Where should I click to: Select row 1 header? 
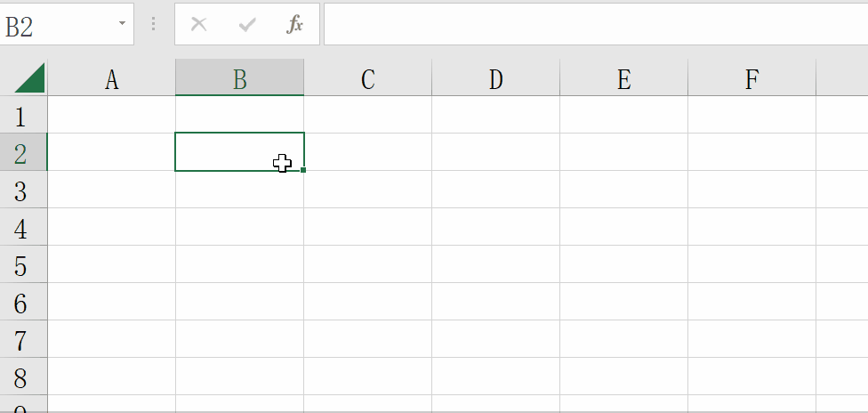24,115
